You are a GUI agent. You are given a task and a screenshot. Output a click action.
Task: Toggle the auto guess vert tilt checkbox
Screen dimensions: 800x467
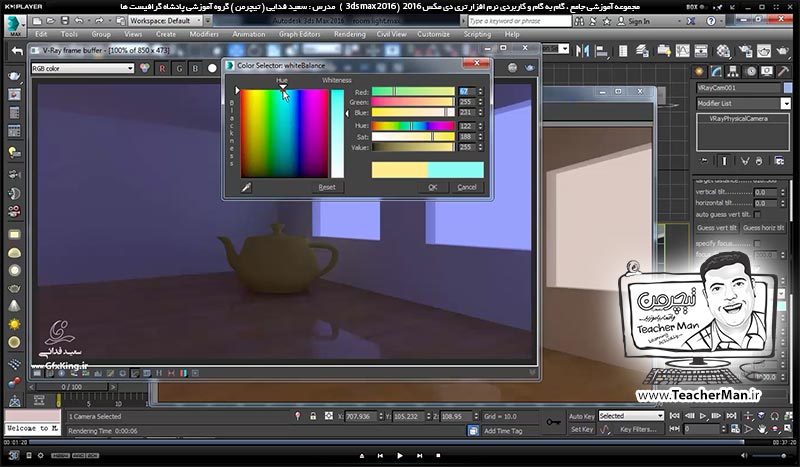(x=757, y=214)
